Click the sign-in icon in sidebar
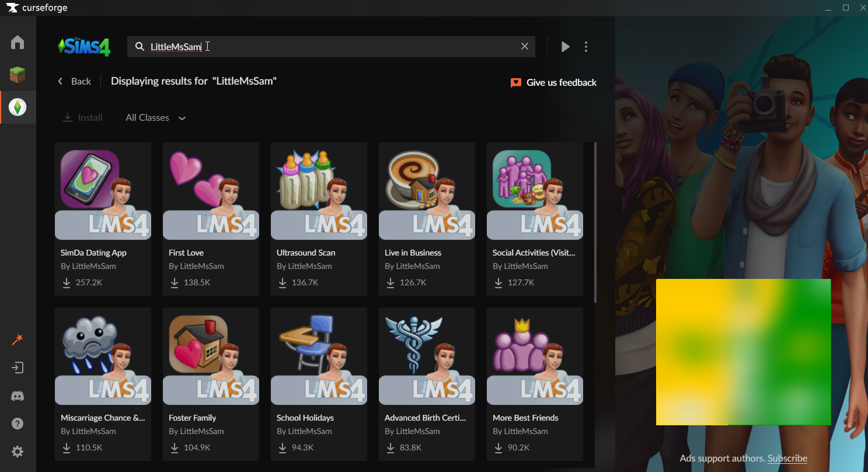Viewport: 868px width, 472px height. (x=18, y=368)
